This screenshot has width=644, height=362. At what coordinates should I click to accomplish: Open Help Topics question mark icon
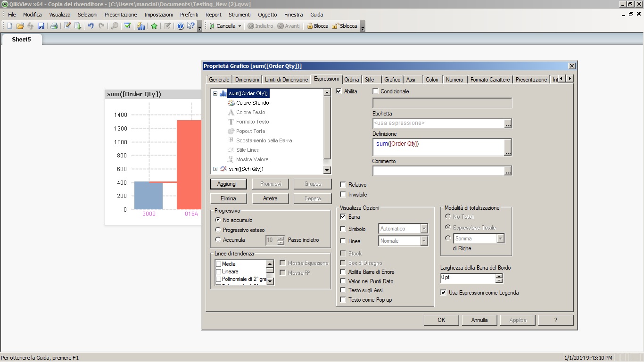pyautogui.click(x=181, y=26)
